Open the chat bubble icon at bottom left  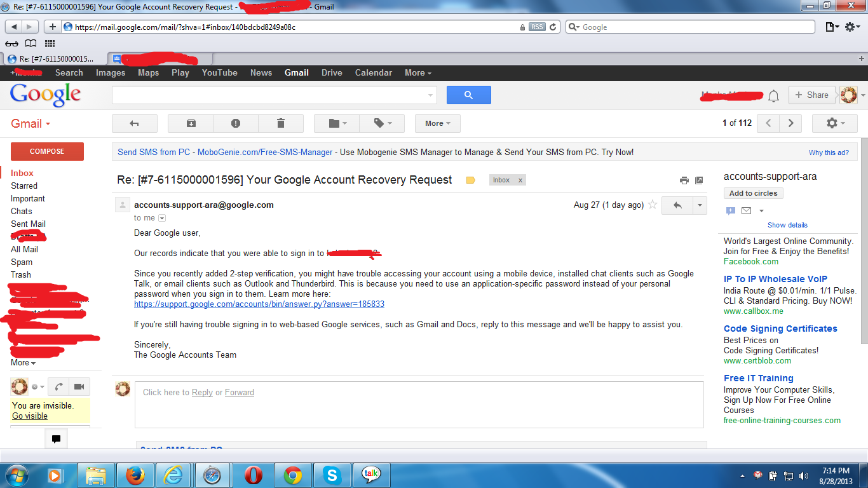coord(56,438)
